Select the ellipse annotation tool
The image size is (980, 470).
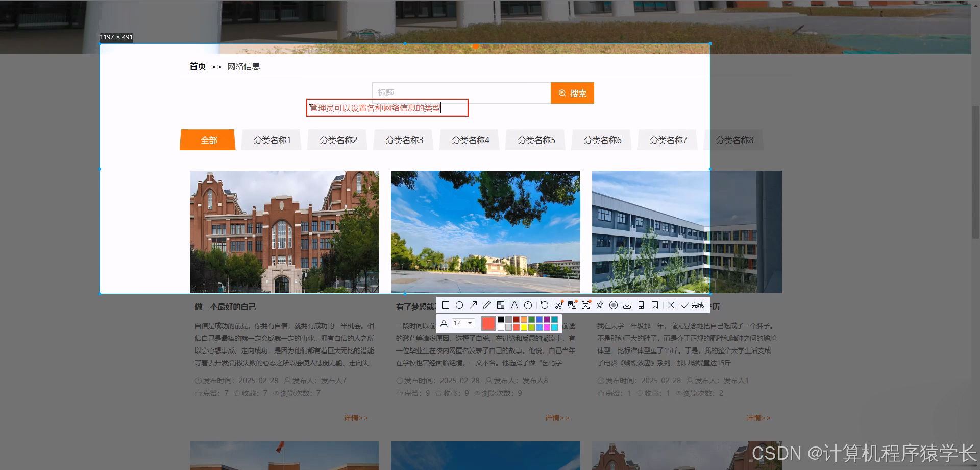459,305
